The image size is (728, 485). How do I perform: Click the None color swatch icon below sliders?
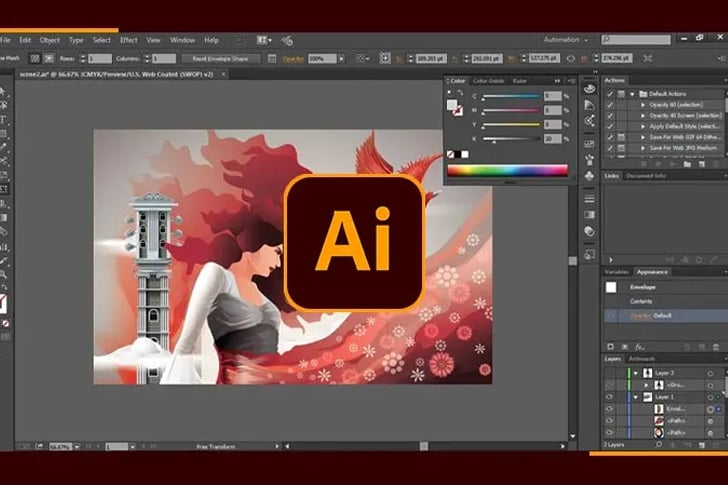point(452,155)
